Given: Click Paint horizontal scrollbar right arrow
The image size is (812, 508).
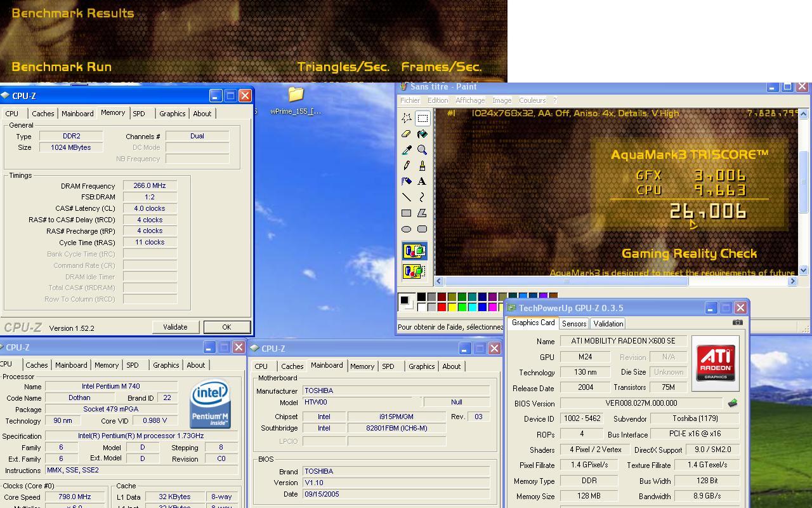Looking at the screenshot, I should (x=792, y=281).
